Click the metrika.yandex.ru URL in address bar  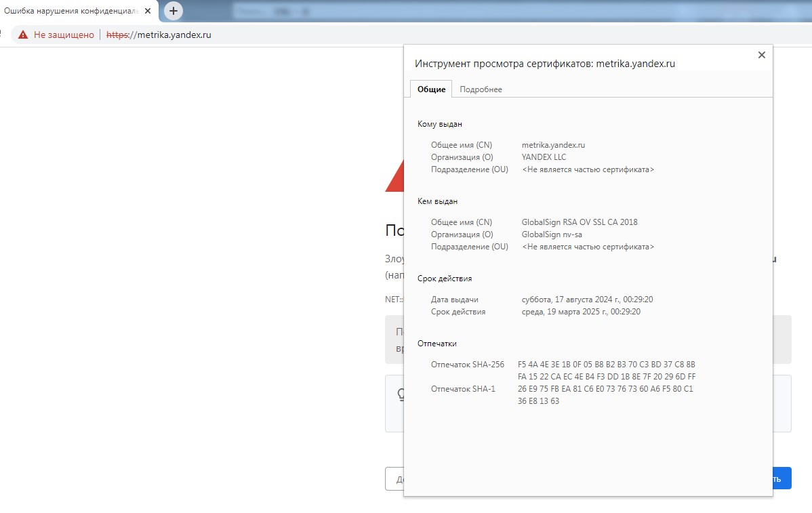point(159,35)
